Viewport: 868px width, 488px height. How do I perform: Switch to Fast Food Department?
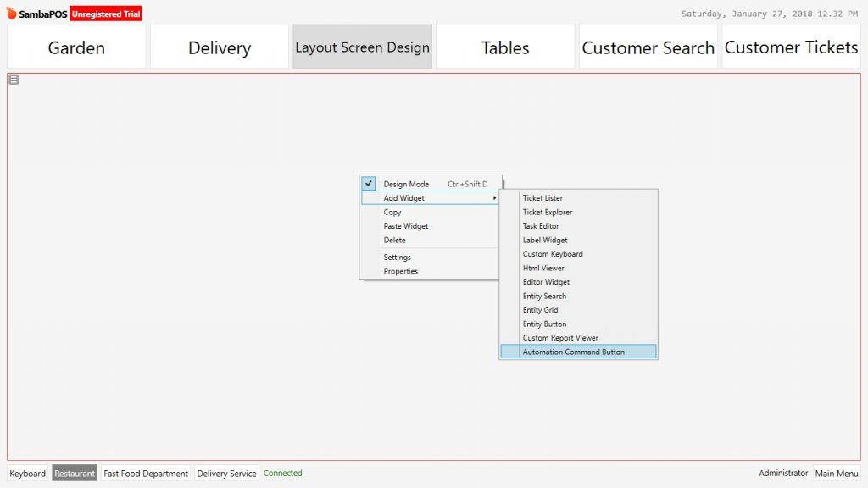coord(146,474)
